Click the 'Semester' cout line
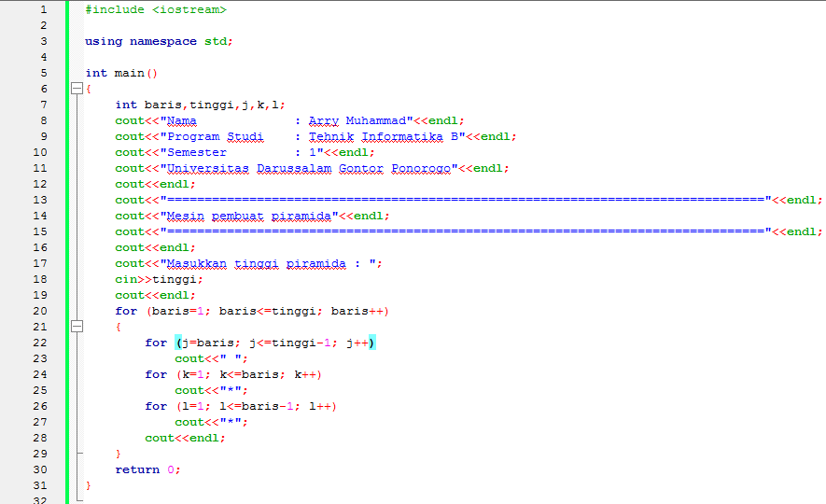Viewport: 826px width, 504px height. coord(245,152)
